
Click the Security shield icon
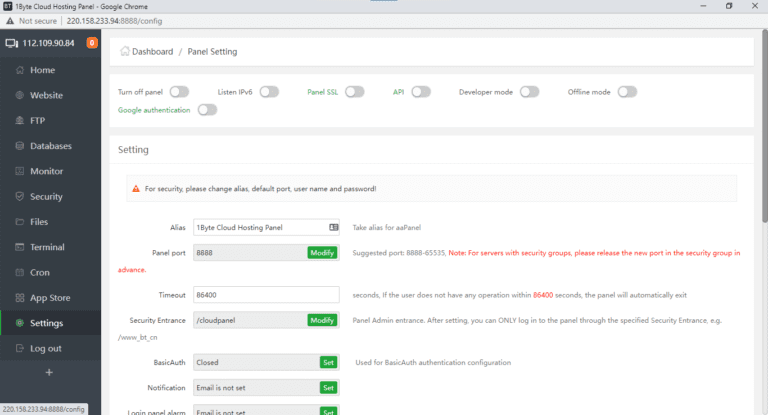(x=18, y=197)
